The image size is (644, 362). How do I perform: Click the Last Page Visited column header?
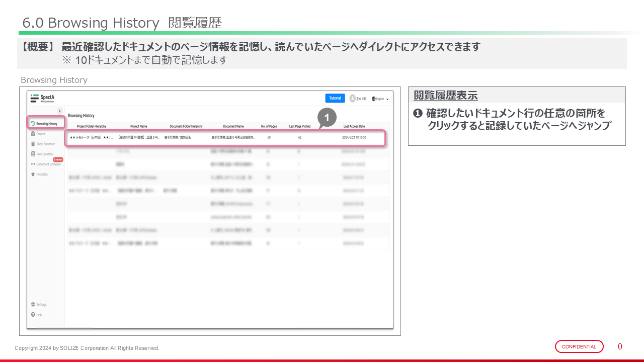pyautogui.click(x=299, y=126)
